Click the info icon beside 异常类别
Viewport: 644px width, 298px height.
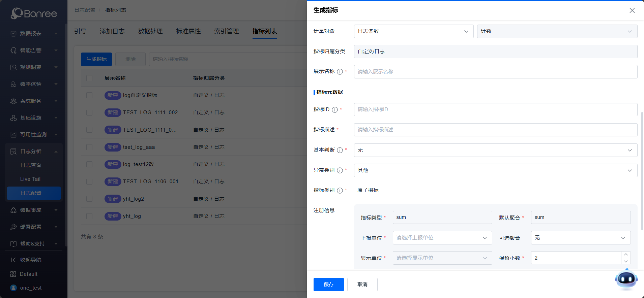pos(340,170)
